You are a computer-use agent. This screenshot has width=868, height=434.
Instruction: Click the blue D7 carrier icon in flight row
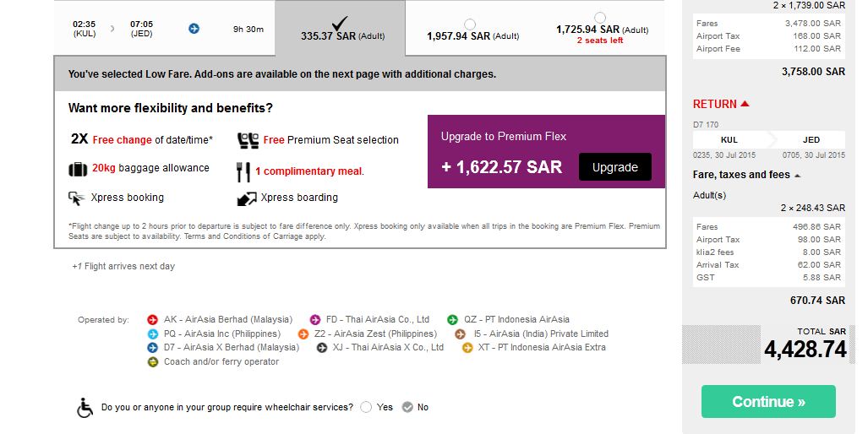194,29
